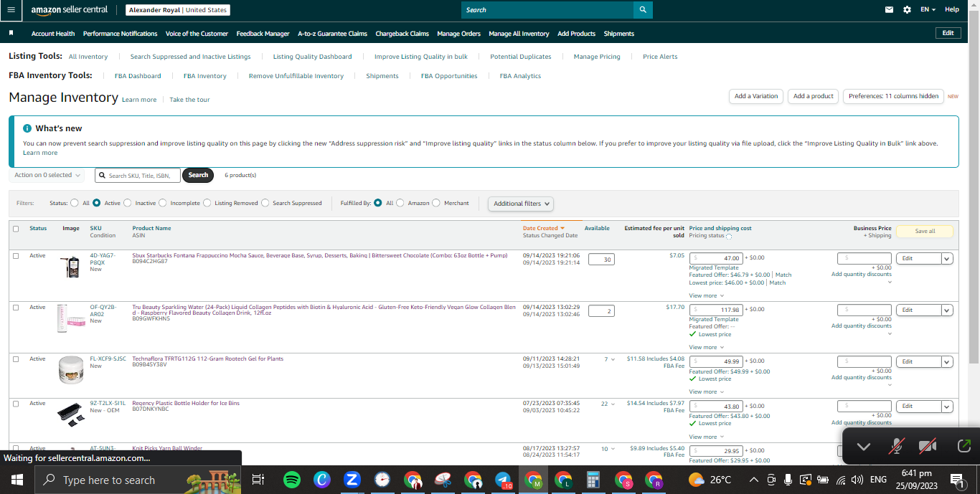Image resolution: width=980 pixels, height=494 pixels.
Task: Open the Rootech Gel product image
Action: point(72,370)
